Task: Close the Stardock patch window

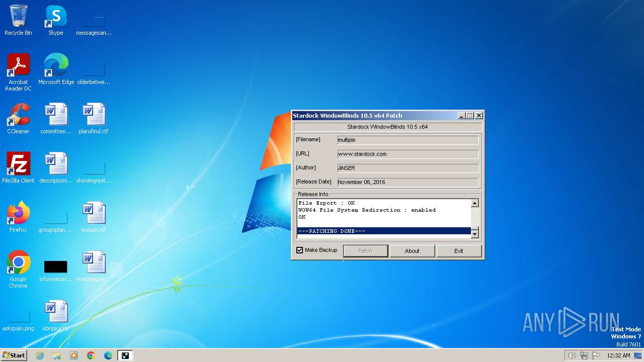Action: (479, 116)
